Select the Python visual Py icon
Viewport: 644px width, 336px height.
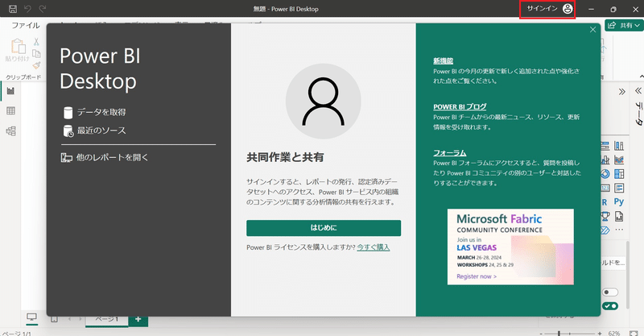tap(619, 202)
